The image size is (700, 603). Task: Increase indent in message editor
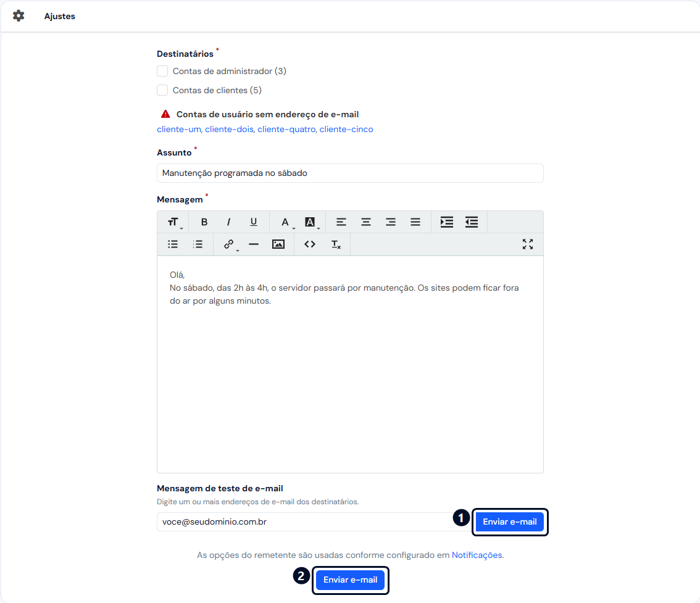(447, 222)
